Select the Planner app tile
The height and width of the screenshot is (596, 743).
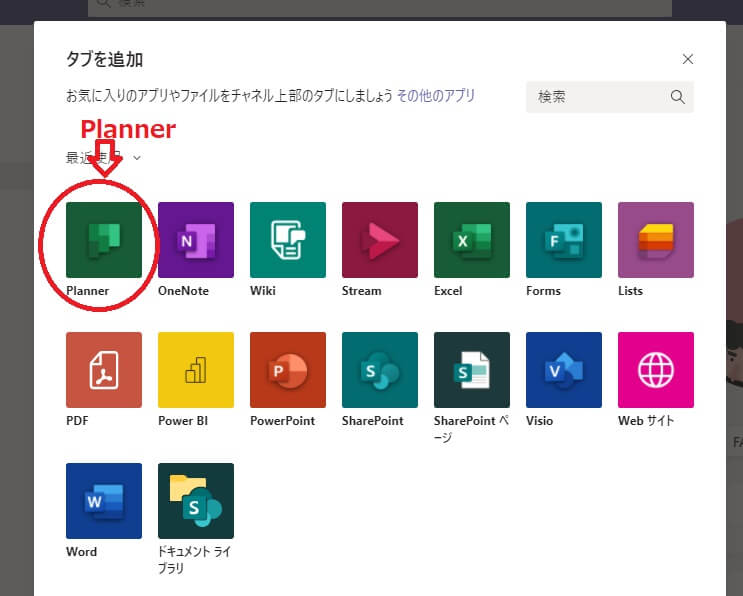(104, 240)
